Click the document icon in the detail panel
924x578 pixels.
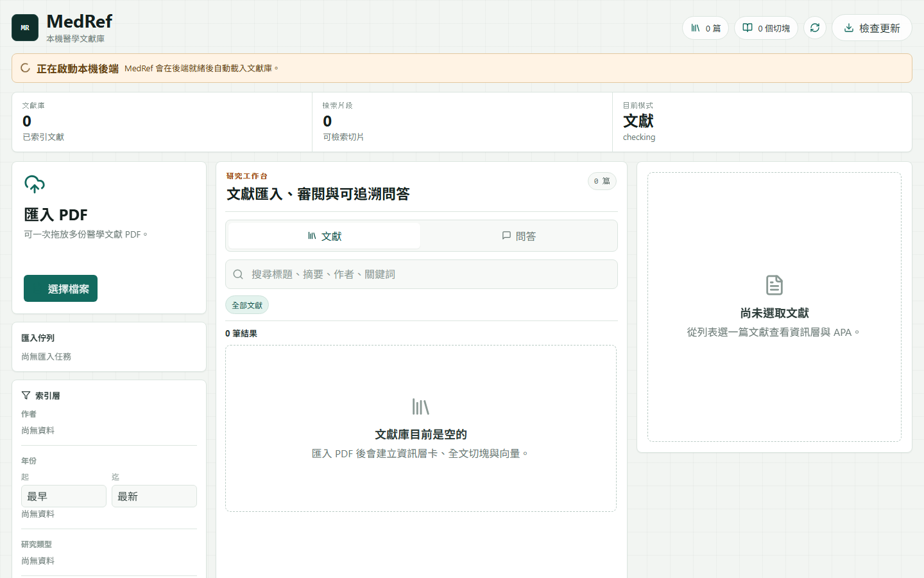coord(774,285)
